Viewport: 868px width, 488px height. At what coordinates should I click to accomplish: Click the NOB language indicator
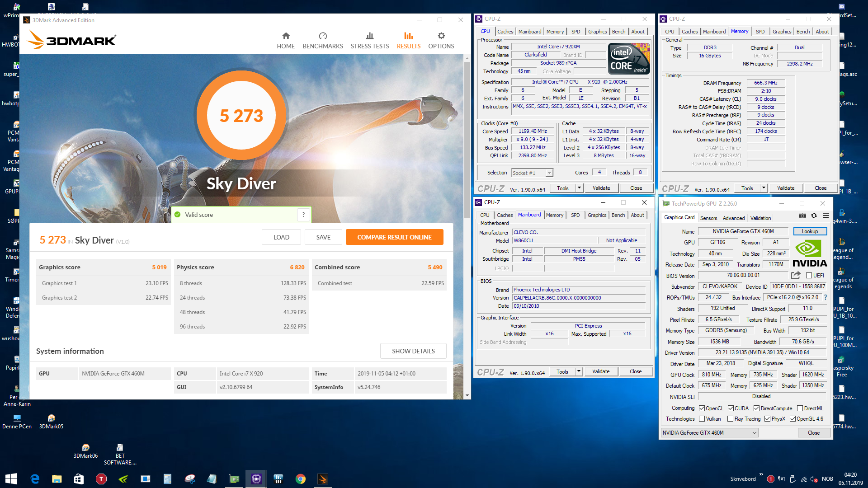pyautogui.click(x=827, y=479)
